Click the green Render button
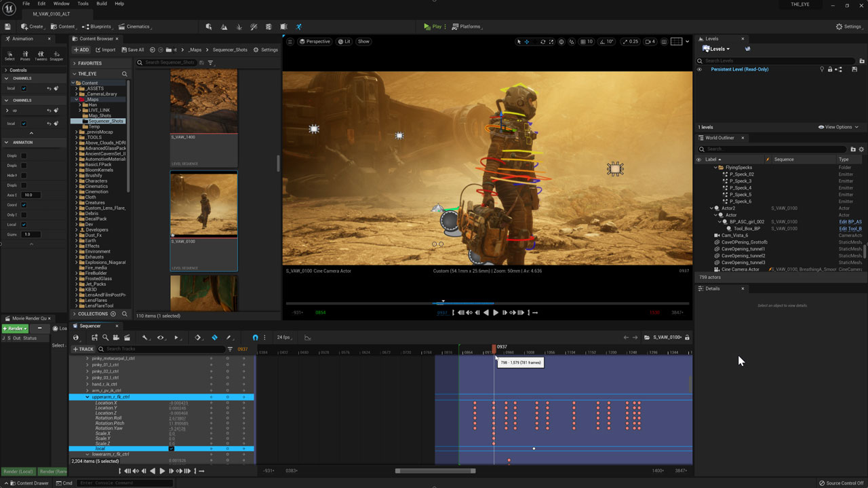The width and height of the screenshot is (868, 488). 15,329
